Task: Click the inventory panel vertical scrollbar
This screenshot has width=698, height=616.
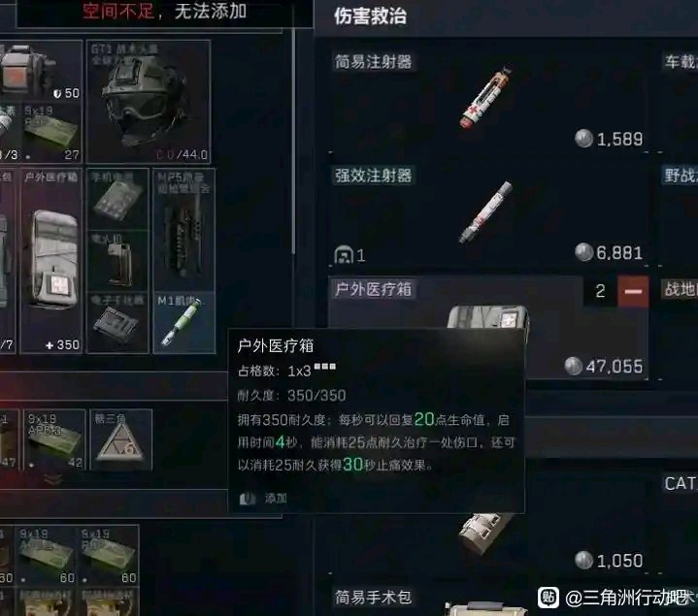Action: click(293, 140)
